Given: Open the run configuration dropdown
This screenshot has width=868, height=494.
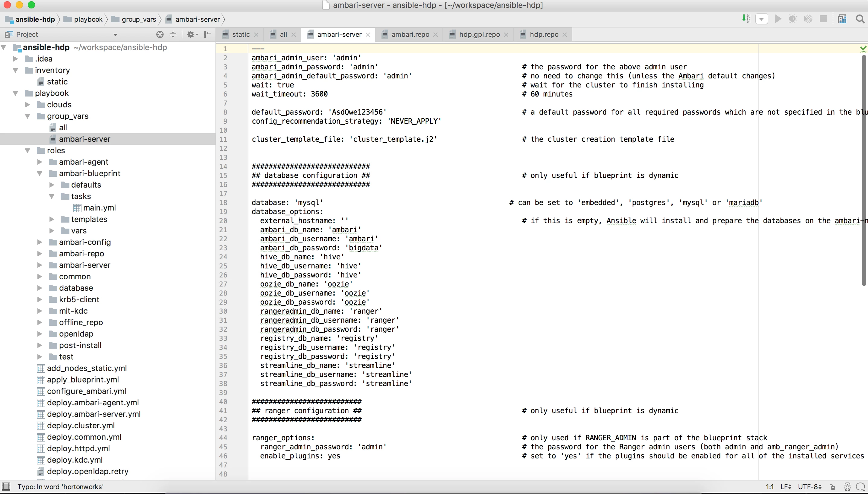Looking at the screenshot, I should [x=761, y=19].
